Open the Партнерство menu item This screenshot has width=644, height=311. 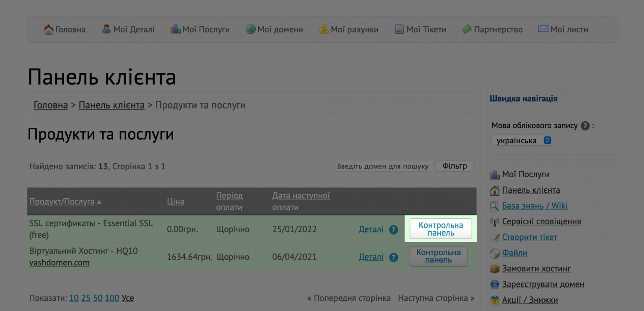tap(498, 29)
